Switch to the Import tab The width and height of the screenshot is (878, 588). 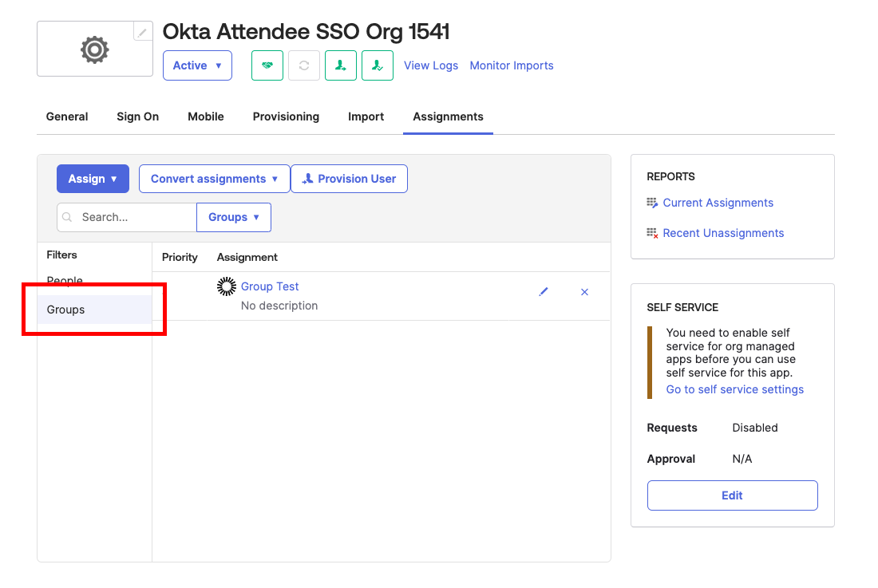point(366,116)
